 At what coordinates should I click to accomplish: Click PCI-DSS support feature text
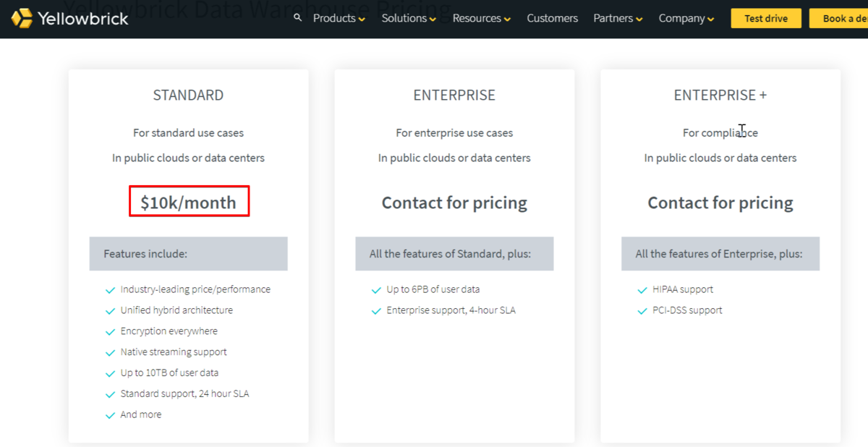coord(687,310)
